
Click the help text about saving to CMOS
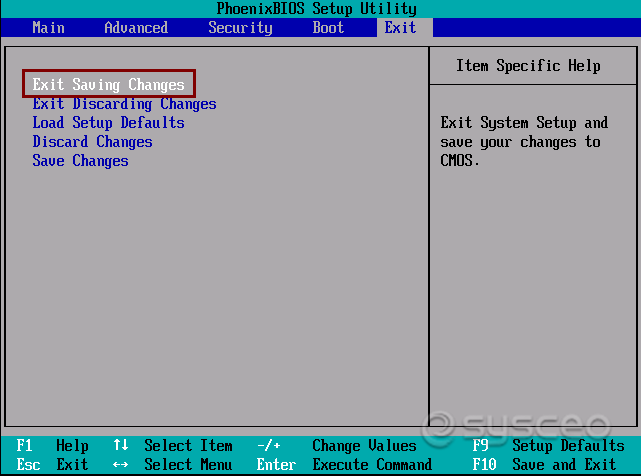pos(524,141)
